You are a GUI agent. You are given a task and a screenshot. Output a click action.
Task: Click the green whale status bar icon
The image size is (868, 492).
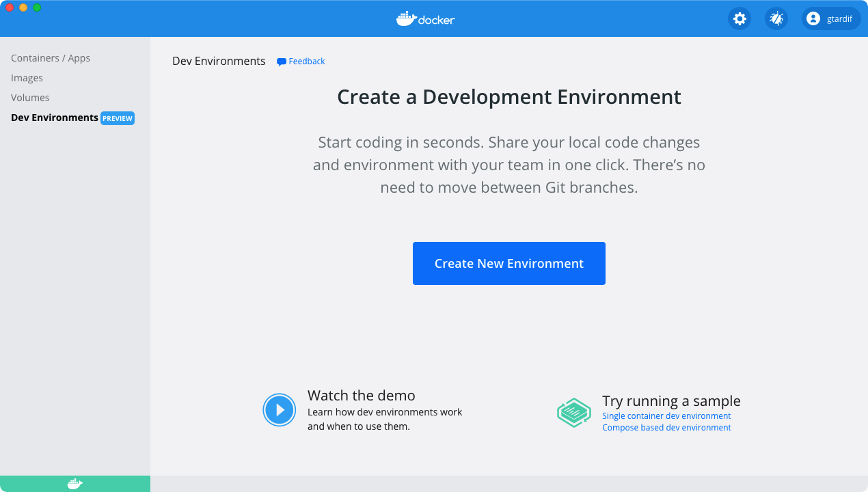[74, 483]
